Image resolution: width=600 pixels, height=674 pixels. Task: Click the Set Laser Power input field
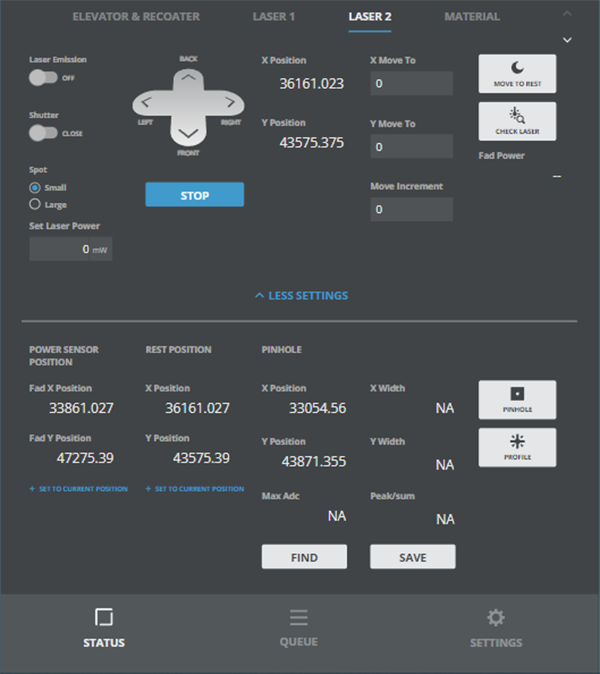coord(70,249)
